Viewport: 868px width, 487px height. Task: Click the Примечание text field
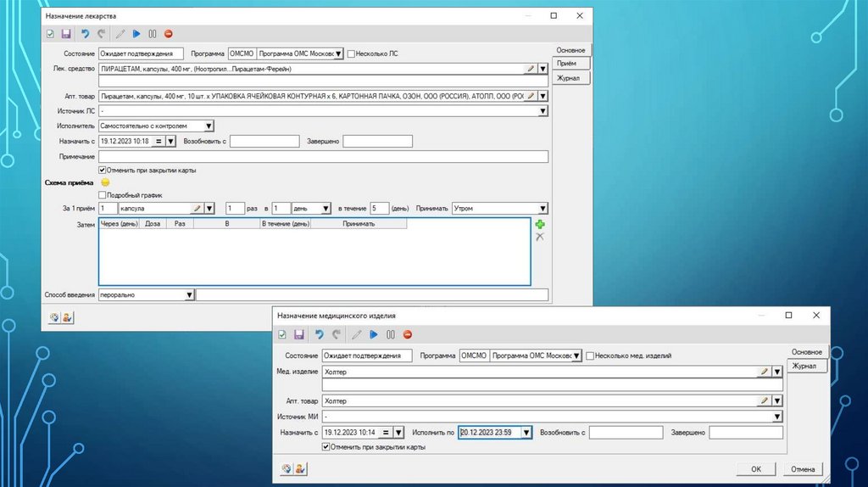323,157
